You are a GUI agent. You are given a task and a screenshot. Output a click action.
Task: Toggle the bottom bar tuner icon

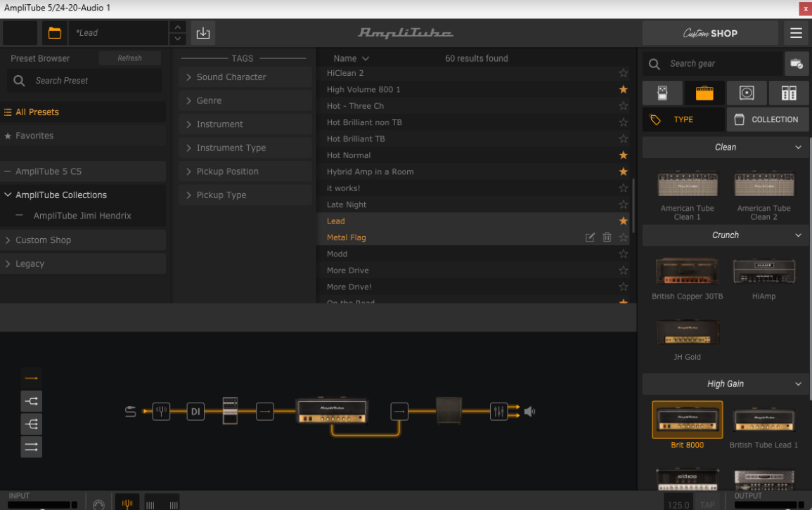127,503
